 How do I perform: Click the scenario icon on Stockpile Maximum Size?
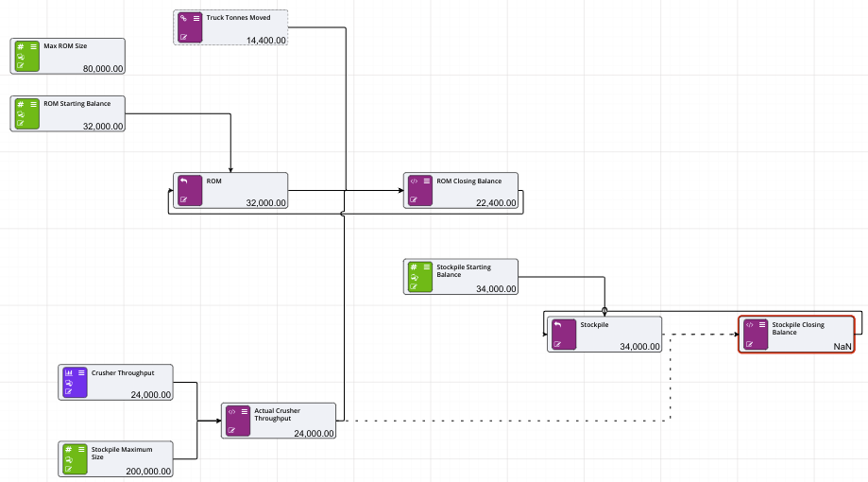pos(68,459)
